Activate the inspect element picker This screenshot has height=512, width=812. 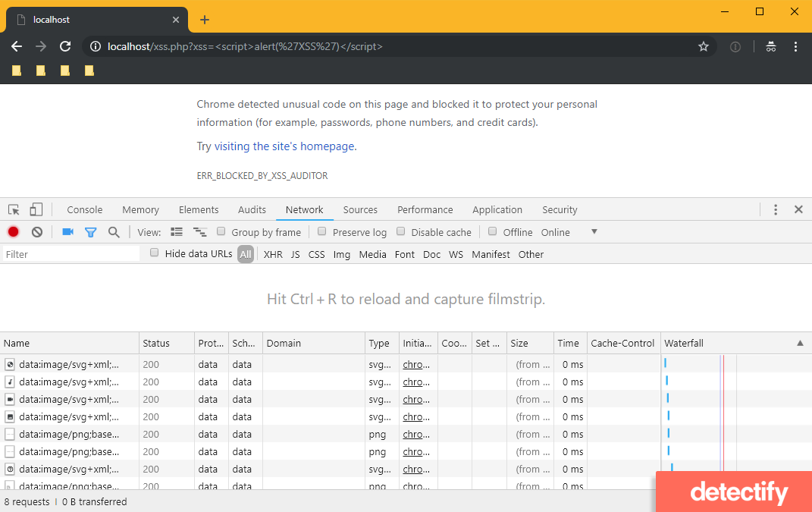click(14, 210)
